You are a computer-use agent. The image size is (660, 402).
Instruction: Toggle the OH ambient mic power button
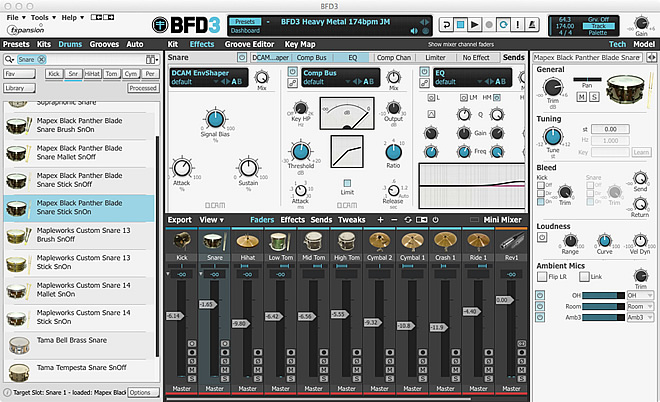pos(540,295)
